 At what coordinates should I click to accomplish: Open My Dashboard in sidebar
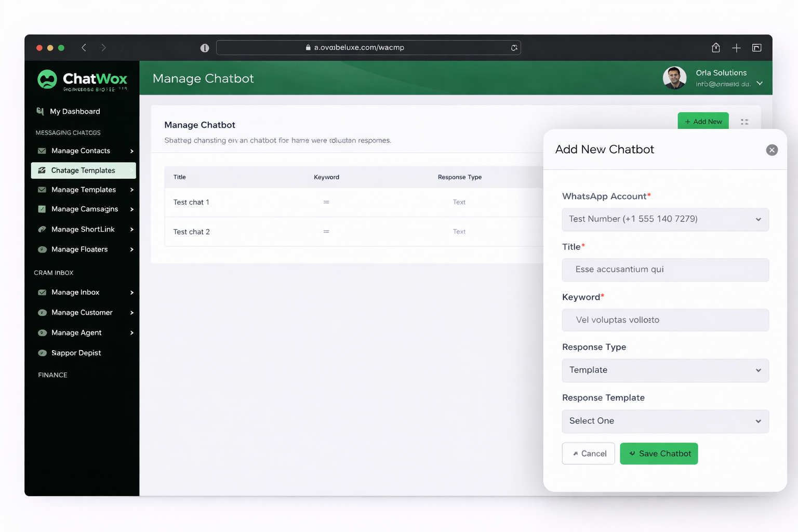[75, 112]
